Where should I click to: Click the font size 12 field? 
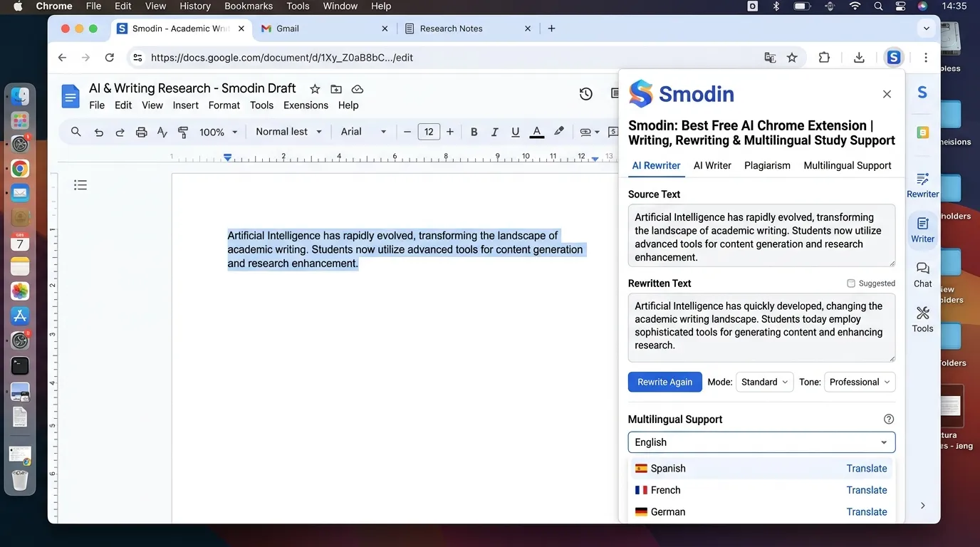[x=429, y=132]
